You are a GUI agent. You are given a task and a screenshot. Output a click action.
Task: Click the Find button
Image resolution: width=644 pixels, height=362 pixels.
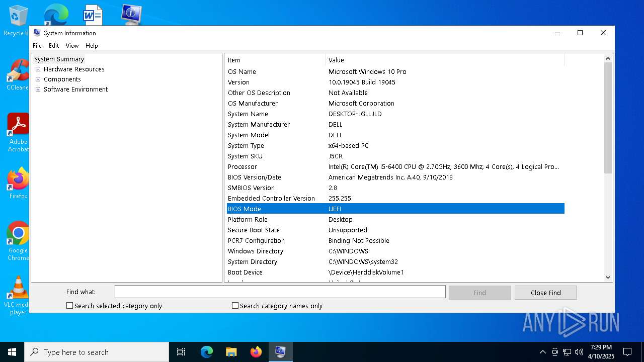(480, 293)
